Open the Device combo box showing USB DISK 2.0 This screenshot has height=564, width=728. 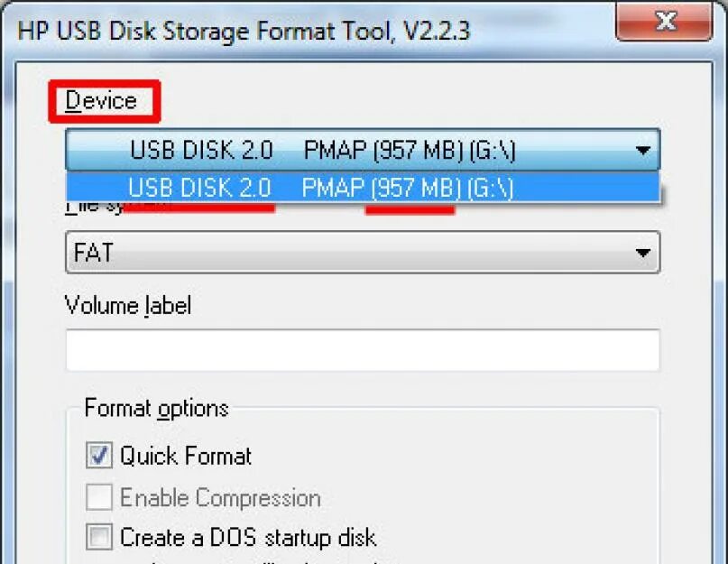click(361, 150)
